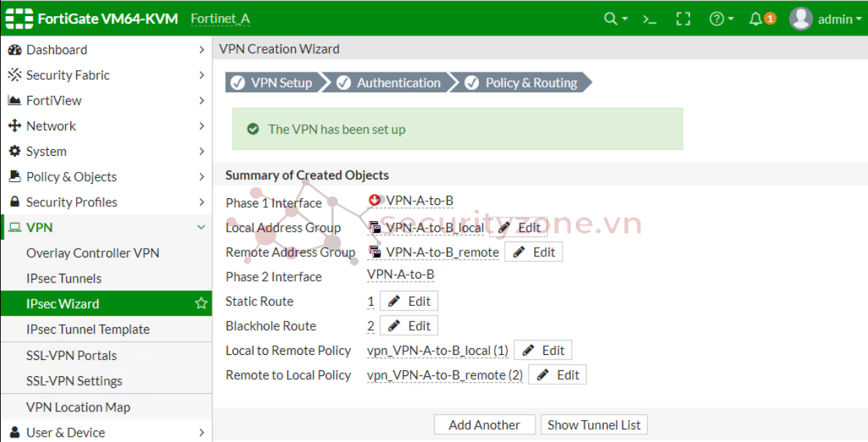The height and width of the screenshot is (442, 868).
Task: Click Show Tunnel List button
Action: (594, 425)
